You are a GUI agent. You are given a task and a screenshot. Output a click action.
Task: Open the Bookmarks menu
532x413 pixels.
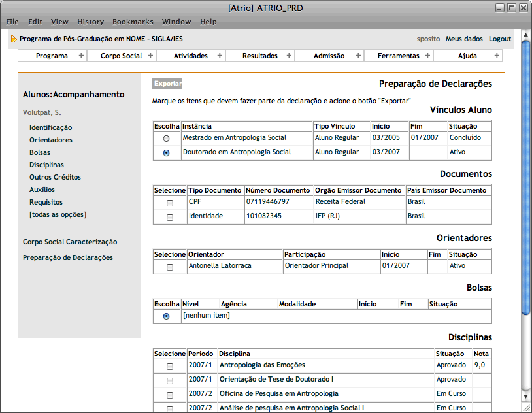(133, 22)
